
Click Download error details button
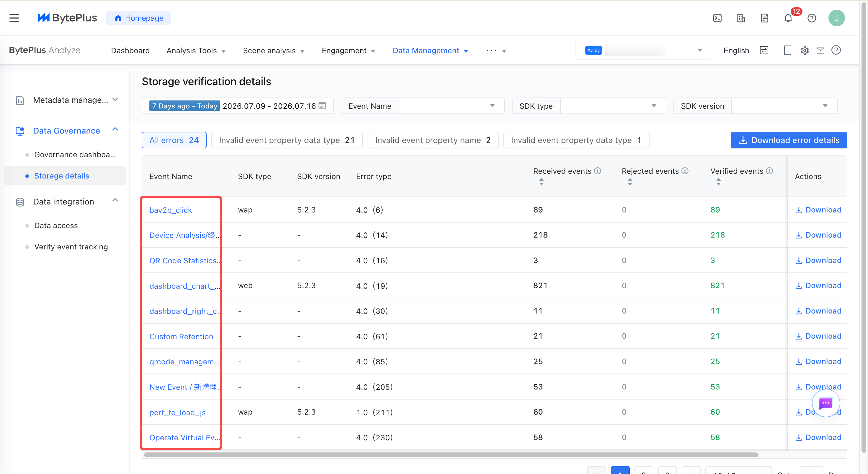click(x=789, y=140)
